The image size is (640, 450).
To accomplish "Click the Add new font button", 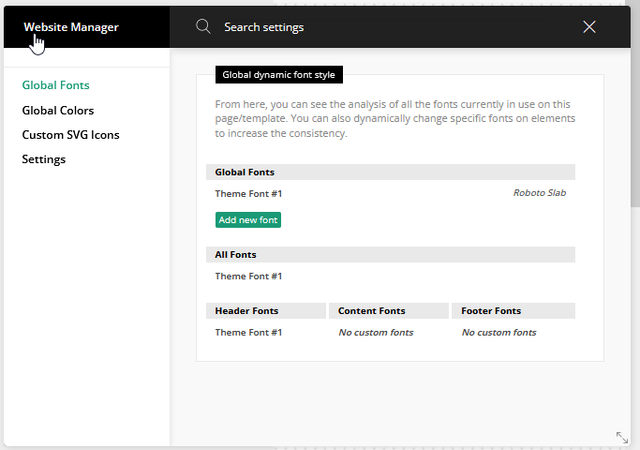I will pyautogui.click(x=248, y=220).
